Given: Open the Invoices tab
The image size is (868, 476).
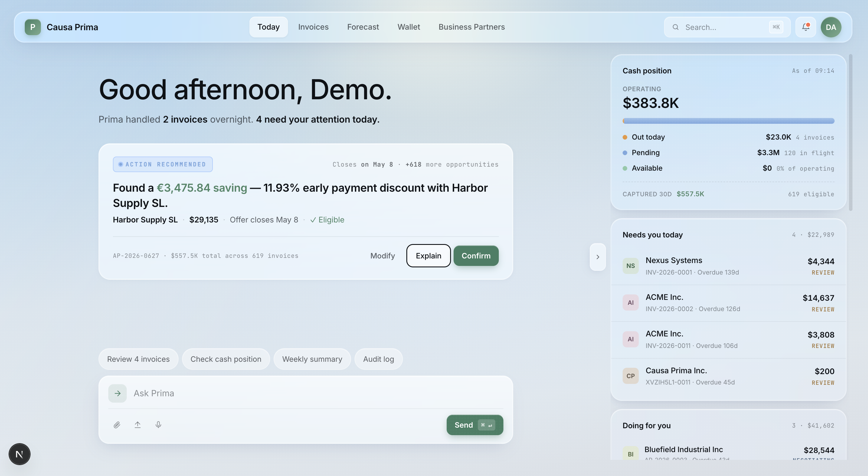Looking at the screenshot, I should 313,27.
